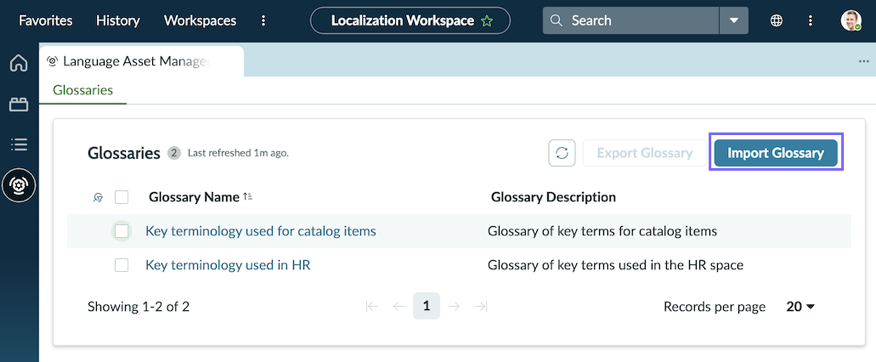Screen dimensions: 876x362
Task: Select all glossaries header checkbox
Action: click(x=122, y=197)
